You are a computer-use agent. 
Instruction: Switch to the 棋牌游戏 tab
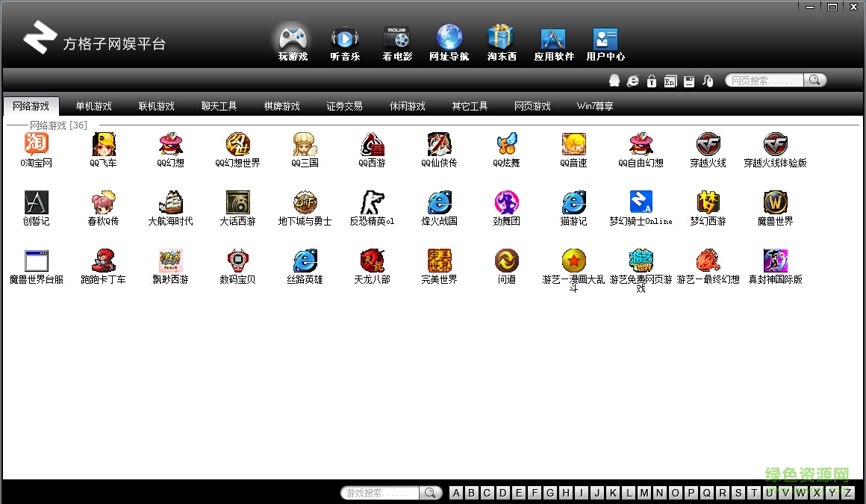(x=281, y=107)
